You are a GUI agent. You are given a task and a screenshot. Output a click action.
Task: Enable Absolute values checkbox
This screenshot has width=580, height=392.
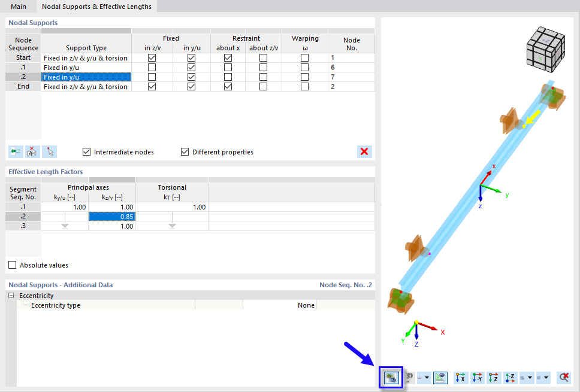coord(13,265)
